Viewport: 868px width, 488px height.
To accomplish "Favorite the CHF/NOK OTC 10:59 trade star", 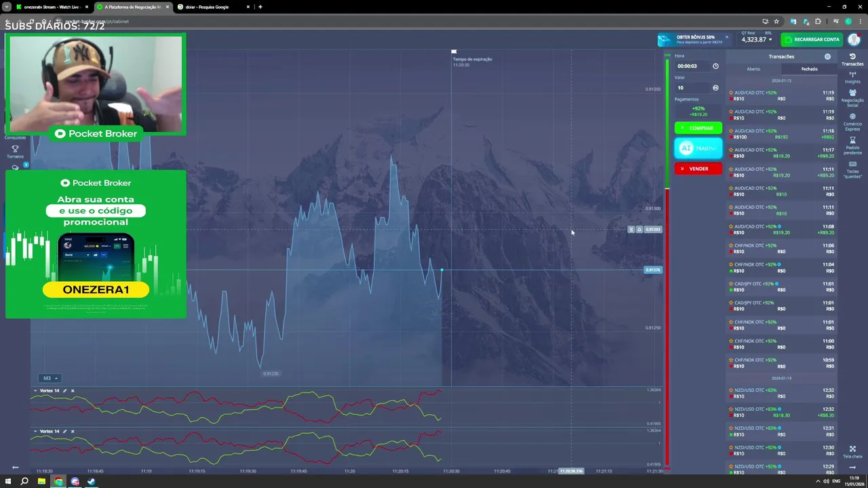I will click(x=731, y=360).
